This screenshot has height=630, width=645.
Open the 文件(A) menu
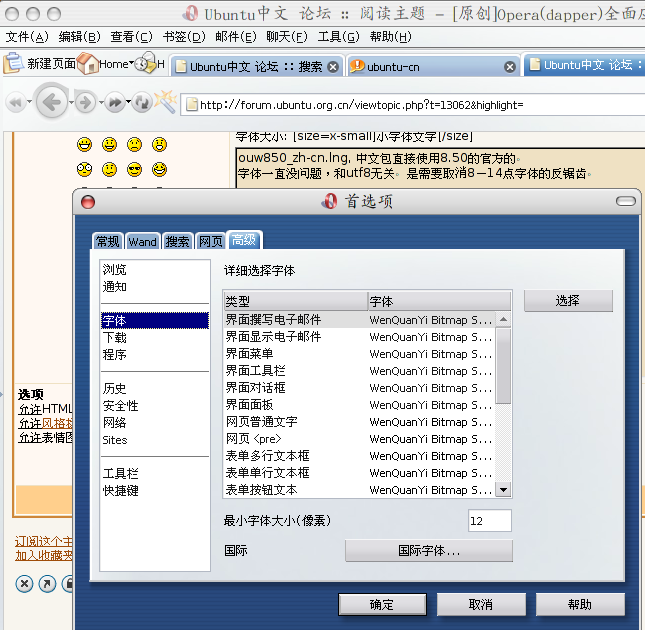27,37
